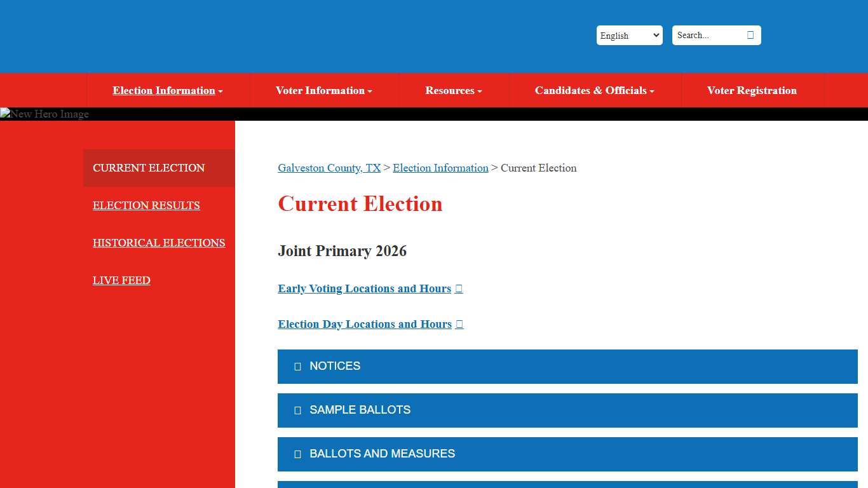Viewport: 868px width, 488px height.
Task: Click the broken New Hero Image placeholder icon
Action: pos(5,114)
